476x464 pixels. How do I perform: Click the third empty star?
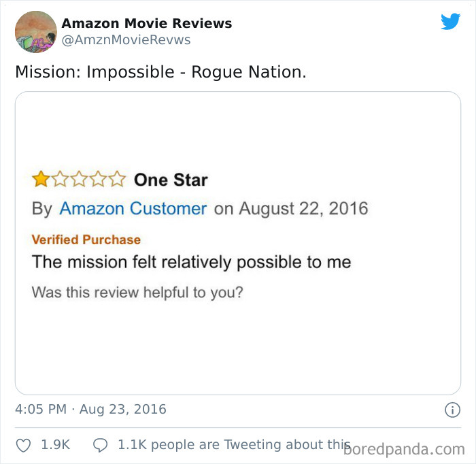point(80,179)
